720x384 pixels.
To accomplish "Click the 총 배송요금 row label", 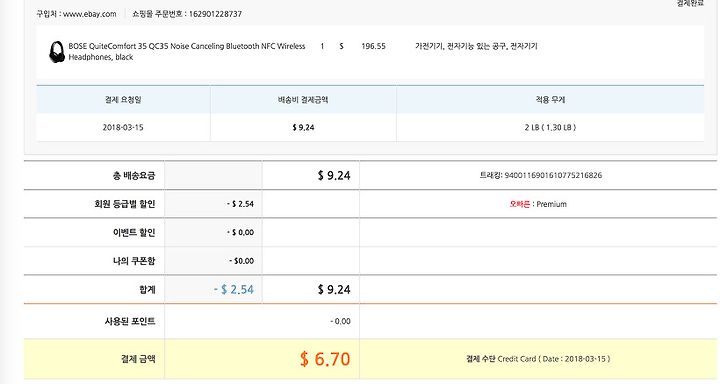I will pyautogui.click(x=134, y=175).
